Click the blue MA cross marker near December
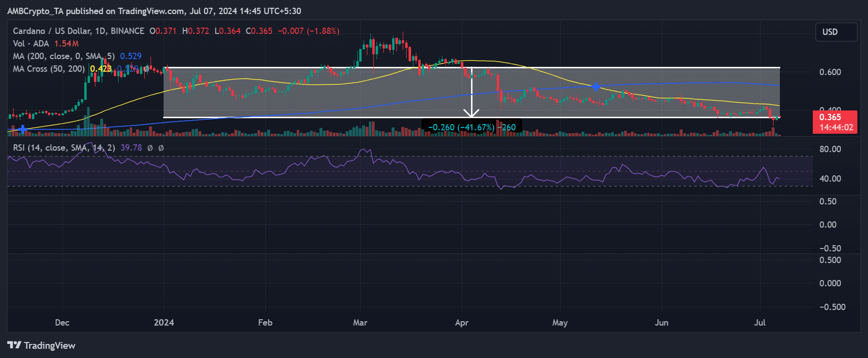This screenshot has height=358, width=868. (x=22, y=129)
